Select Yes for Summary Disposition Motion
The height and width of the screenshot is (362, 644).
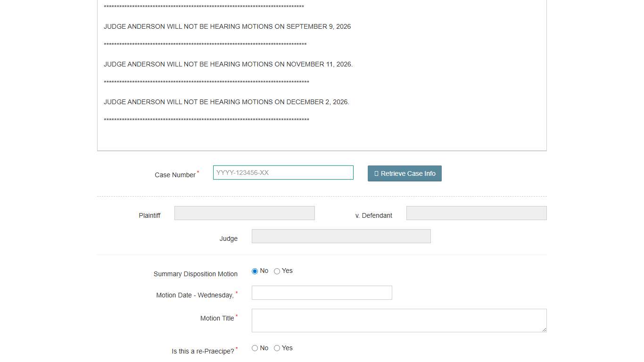(277, 271)
